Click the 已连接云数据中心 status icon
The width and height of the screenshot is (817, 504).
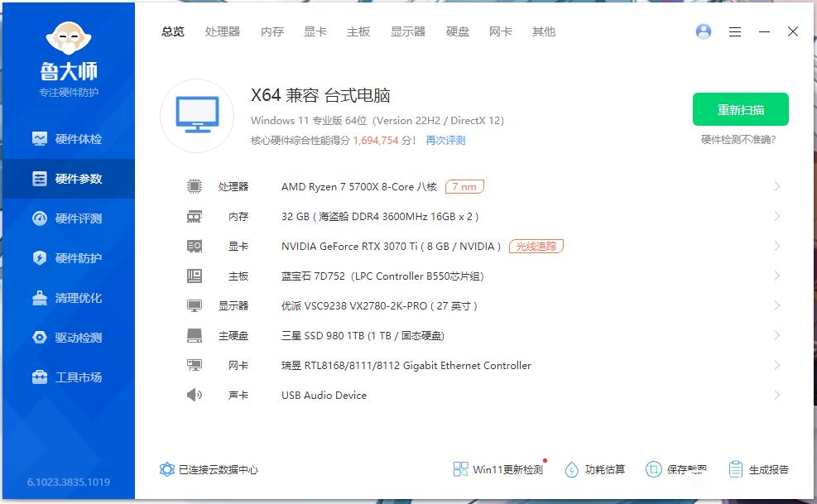[166, 469]
